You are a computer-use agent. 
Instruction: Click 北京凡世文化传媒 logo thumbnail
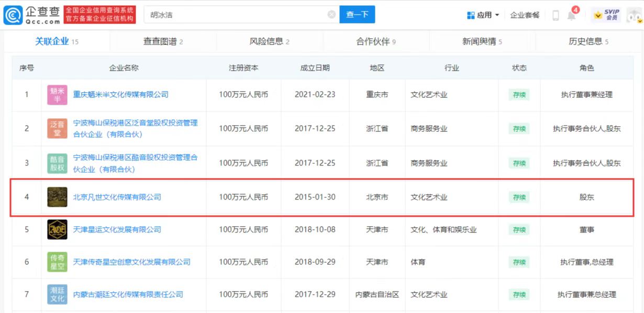pos(57,197)
